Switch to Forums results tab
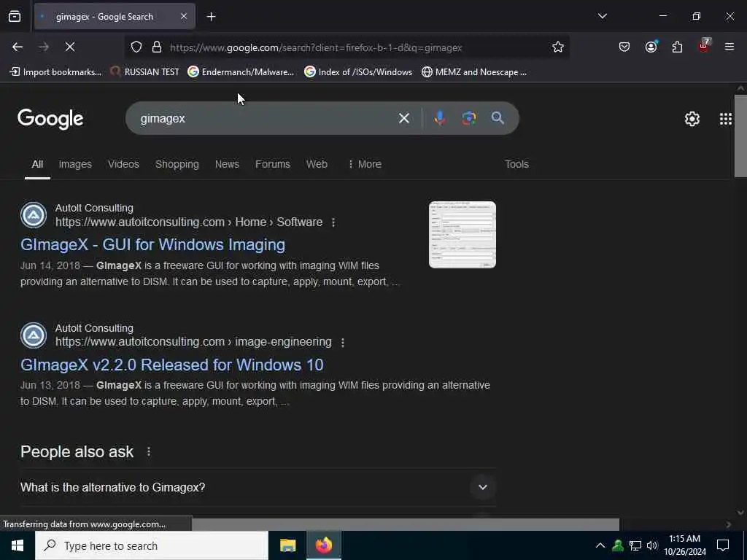This screenshot has width=747, height=560. 273,164
